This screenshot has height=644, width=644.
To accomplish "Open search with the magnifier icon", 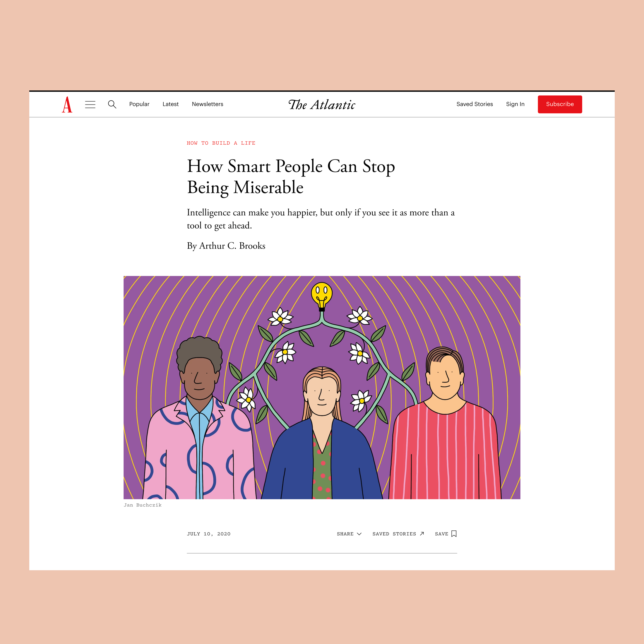I will (112, 104).
